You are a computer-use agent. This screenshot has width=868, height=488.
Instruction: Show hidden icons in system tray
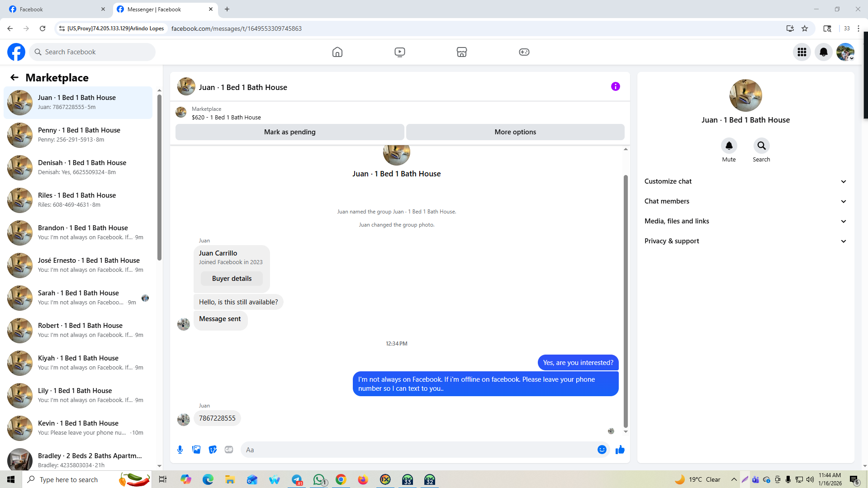tap(734, 479)
